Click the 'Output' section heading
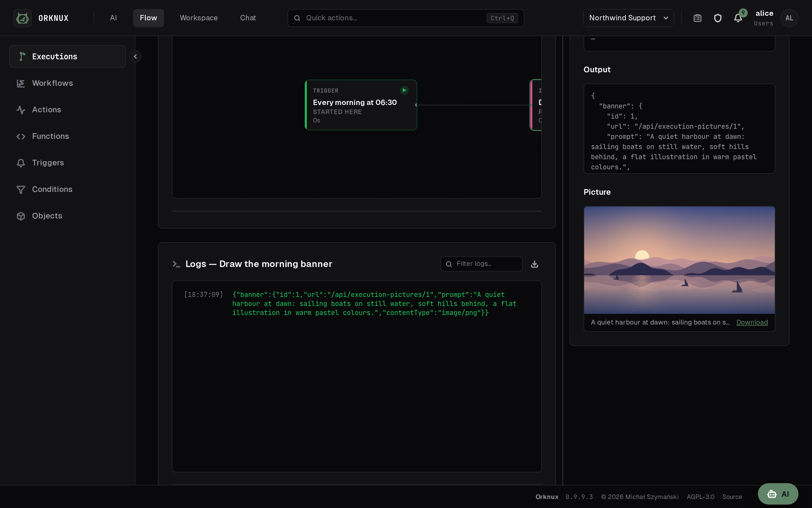The width and height of the screenshot is (812, 508). coord(597,69)
